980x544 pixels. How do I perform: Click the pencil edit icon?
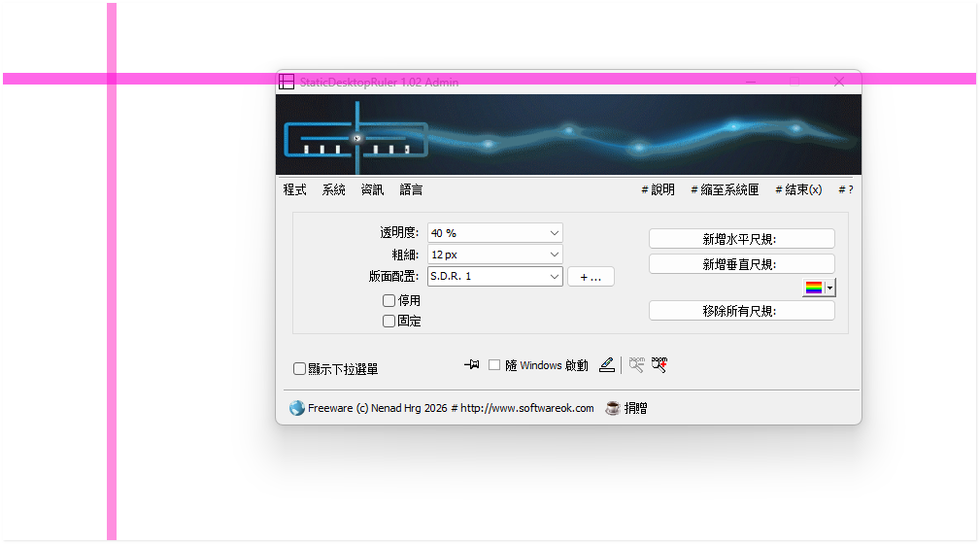tap(607, 364)
